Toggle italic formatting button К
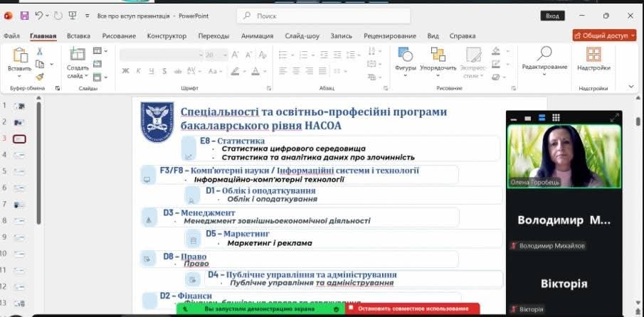This screenshot has width=644, height=317. 138,70
